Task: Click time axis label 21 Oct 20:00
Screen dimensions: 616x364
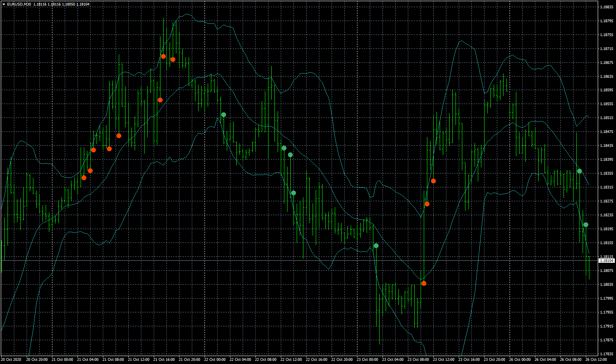Action: point(189,360)
